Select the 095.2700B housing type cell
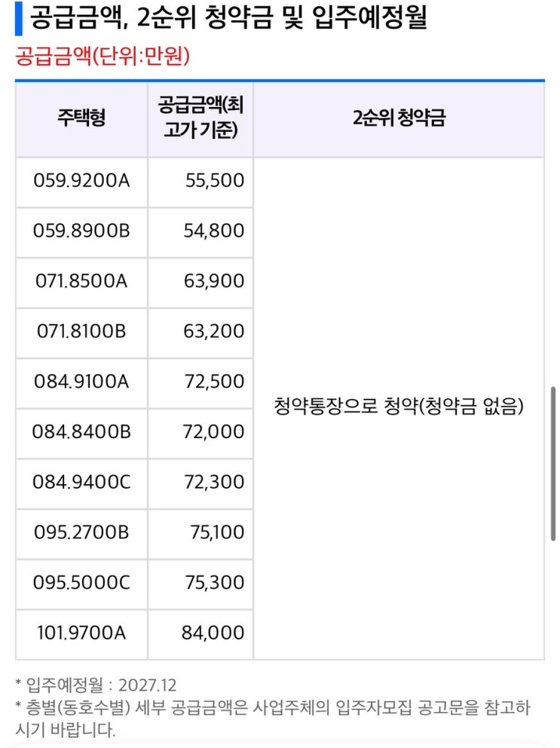Image resolution: width=560 pixels, height=748 pixels. coord(81,533)
